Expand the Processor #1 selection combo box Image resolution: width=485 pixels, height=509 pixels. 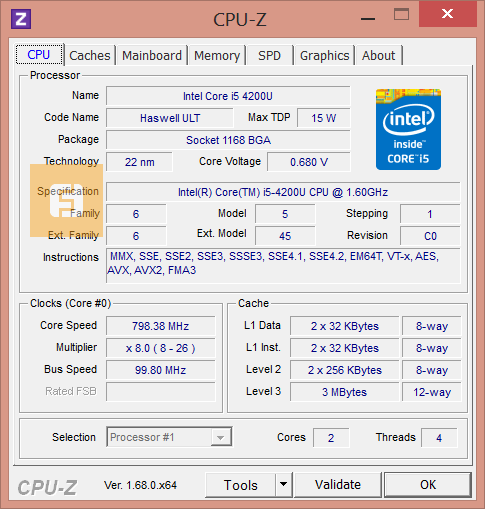[169, 437]
